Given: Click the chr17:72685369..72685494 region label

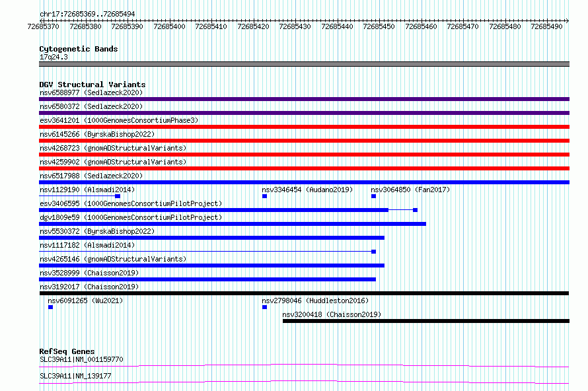Looking at the screenshot, I should coord(87,14).
